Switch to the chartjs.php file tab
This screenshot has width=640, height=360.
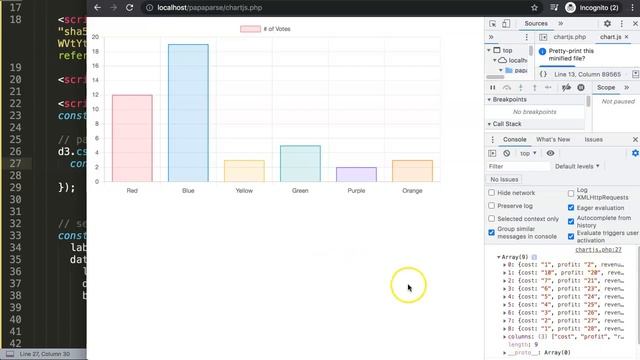point(569,37)
